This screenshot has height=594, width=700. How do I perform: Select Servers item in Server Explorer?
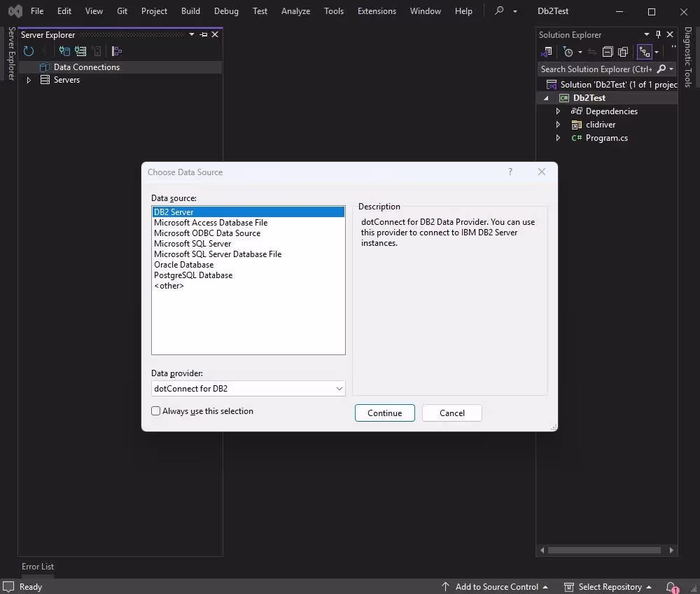(x=66, y=80)
